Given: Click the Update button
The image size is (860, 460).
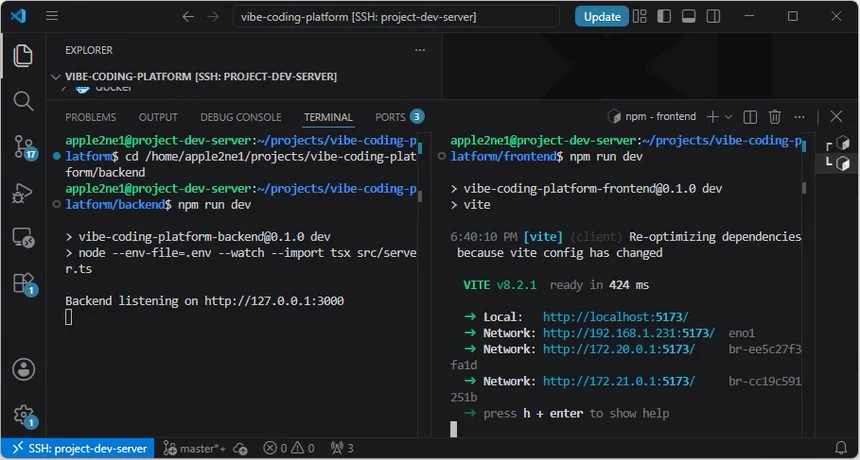Looking at the screenshot, I should (x=602, y=16).
